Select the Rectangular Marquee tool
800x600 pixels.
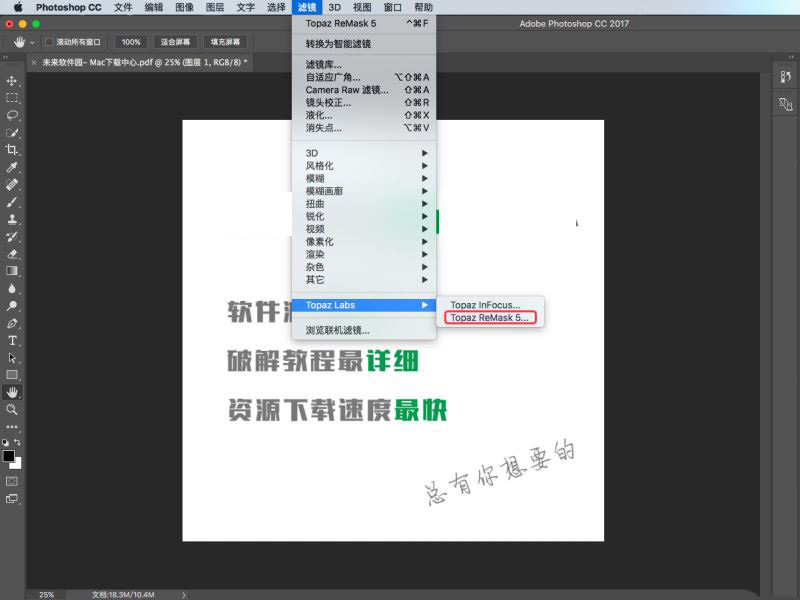[x=12, y=98]
